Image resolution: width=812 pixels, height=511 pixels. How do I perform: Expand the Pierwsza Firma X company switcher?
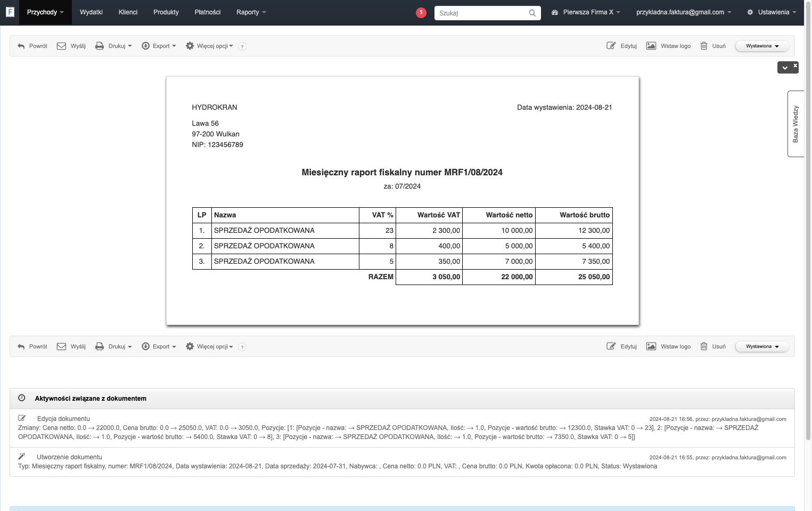pos(586,12)
